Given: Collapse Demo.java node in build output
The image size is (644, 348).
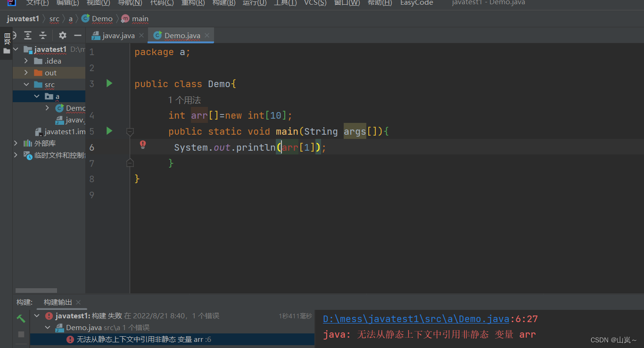Looking at the screenshot, I should coord(48,328).
